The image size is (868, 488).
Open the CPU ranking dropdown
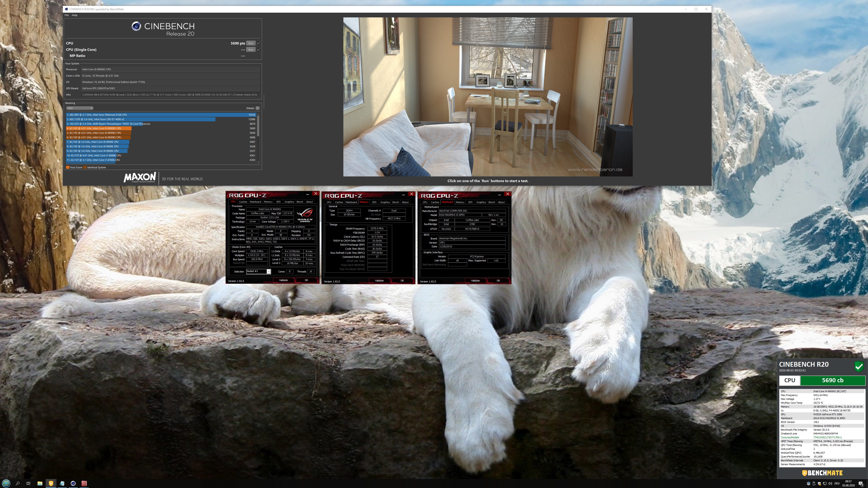click(80, 108)
